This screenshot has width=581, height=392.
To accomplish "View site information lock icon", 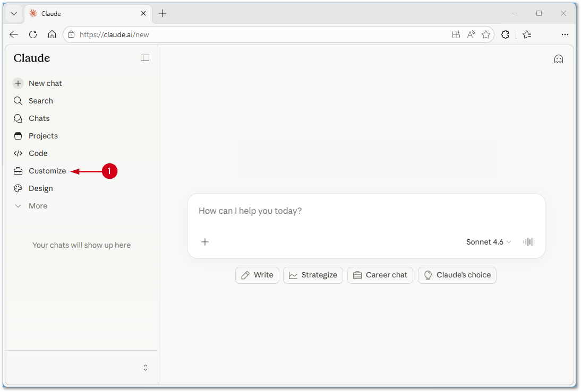I will 71,34.
